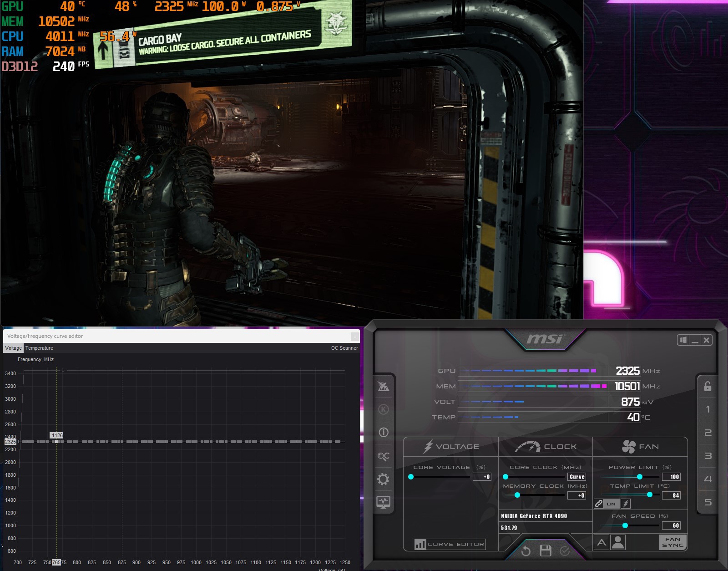Toggle automatic fan speed A button
This screenshot has height=571, width=728.
pyautogui.click(x=602, y=542)
